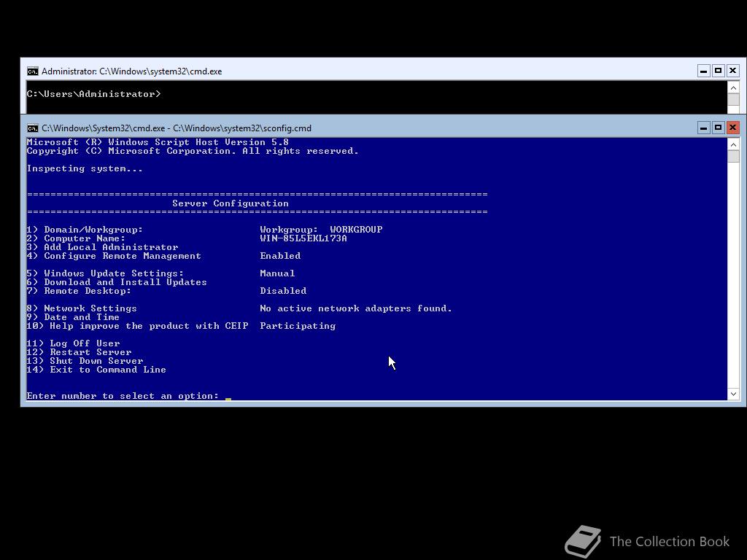The width and height of the screenshot is (747, 560).
Task: Close the sconfig.cmd window
Action: 732,128
